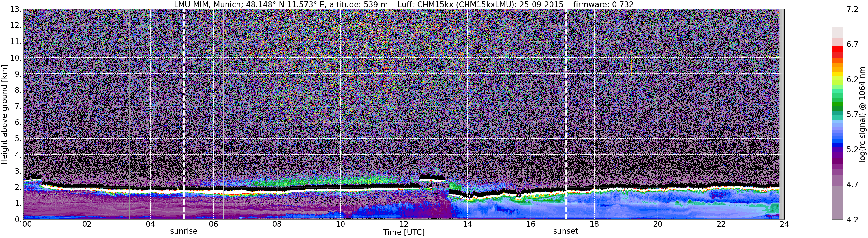Screen dimensions: 868x238
Task: Click the 20 tick label on time axis
Action: click(x=657, y=224)
